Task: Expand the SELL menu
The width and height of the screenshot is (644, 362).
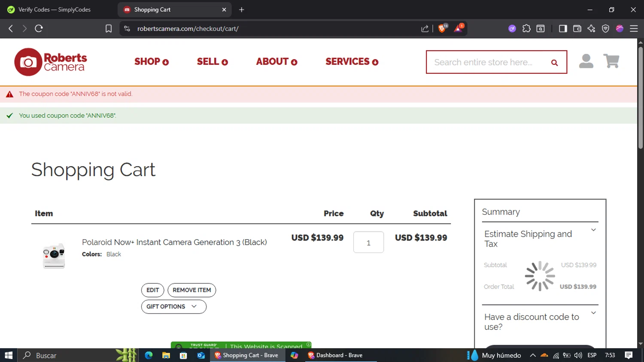Action: point(212,62)
